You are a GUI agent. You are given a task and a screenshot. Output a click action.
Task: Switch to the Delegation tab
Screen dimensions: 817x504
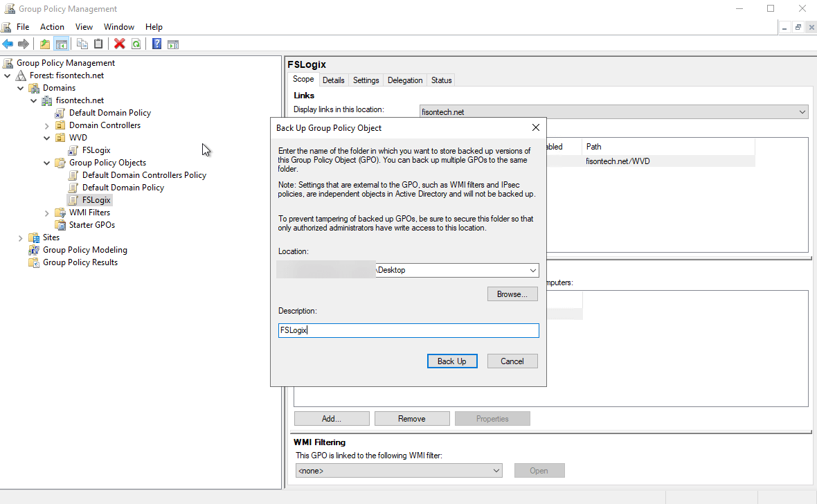click(x=405, y=80)
